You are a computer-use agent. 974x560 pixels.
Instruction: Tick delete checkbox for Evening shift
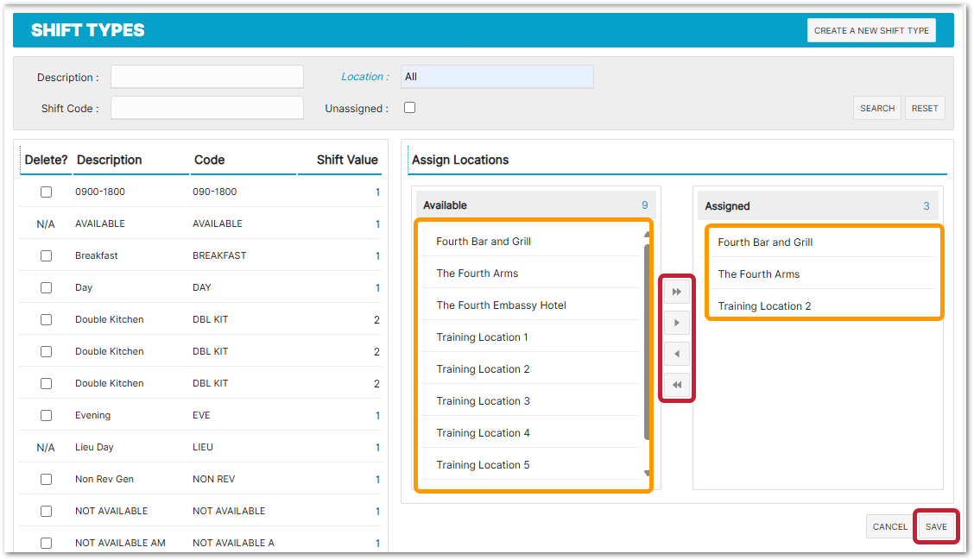click(x=47, y=416)
